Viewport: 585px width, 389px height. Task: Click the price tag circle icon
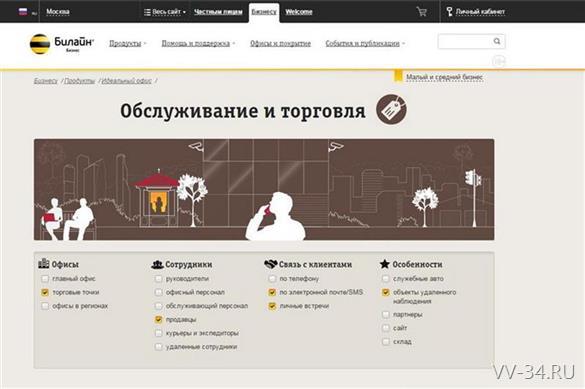point(391,109)
